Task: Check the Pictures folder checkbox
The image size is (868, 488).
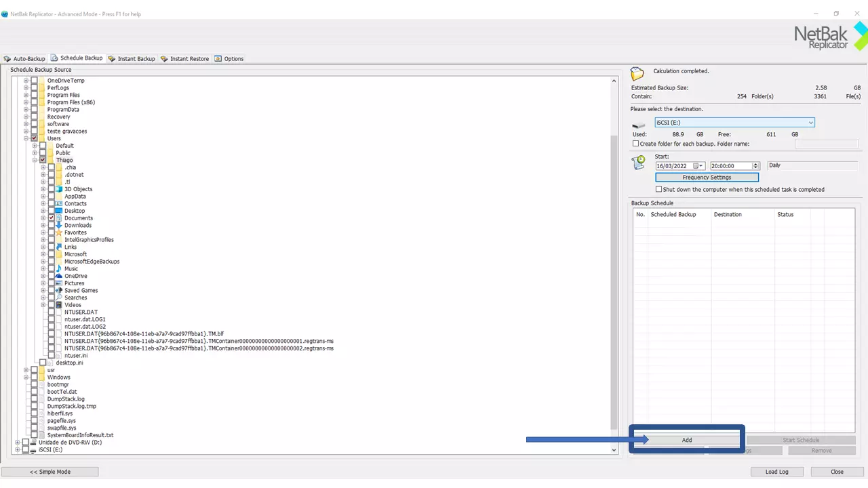Action: [51, 283]
